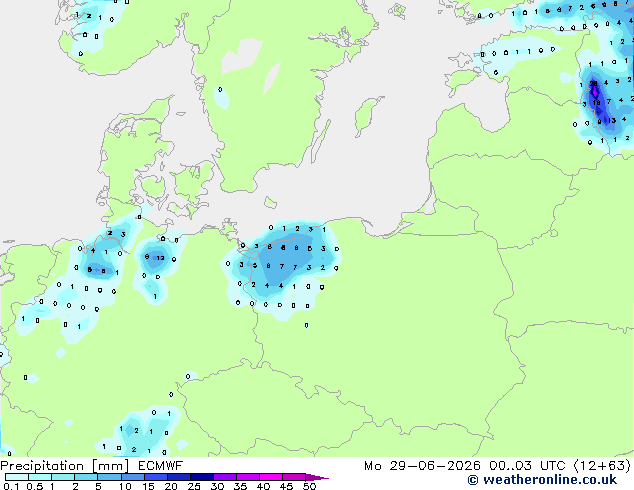Click the 20–25 mm legend color swatch
The image size is (634, 490).
[178, 477]
